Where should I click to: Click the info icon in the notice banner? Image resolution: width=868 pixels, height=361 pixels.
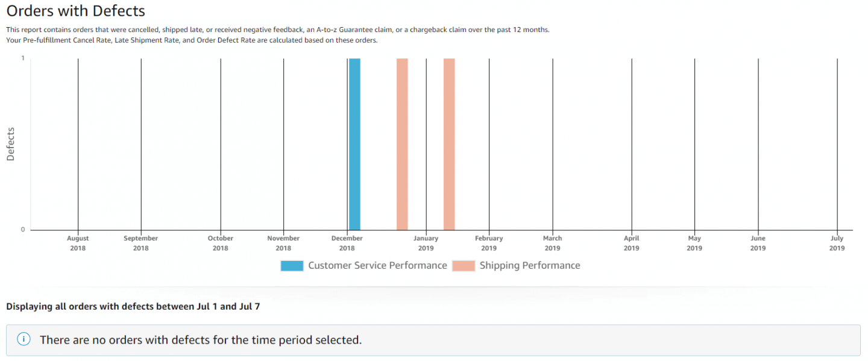tap(24, 339)
